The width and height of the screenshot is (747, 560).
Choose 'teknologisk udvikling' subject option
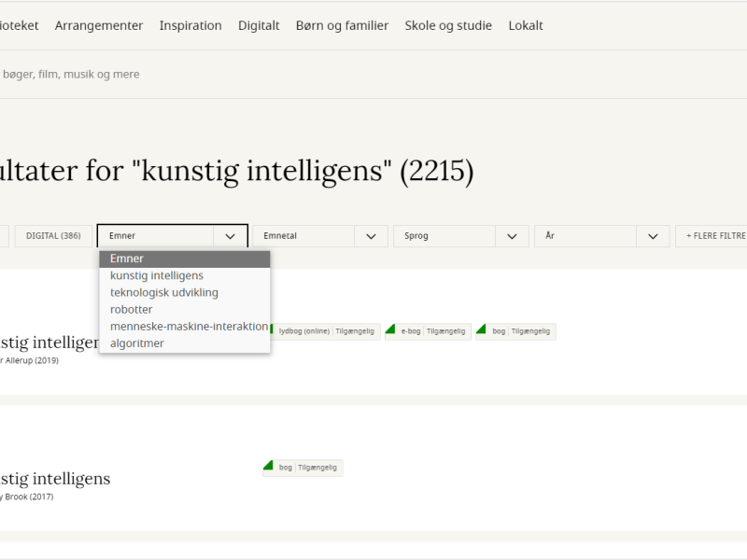click(164, 292)
